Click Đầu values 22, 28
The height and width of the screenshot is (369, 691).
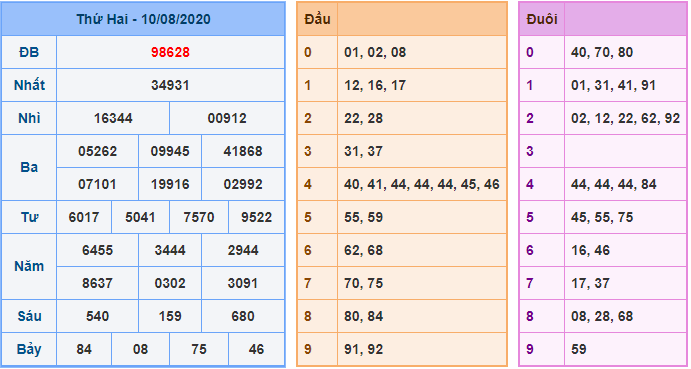click(x=364, y=118)
